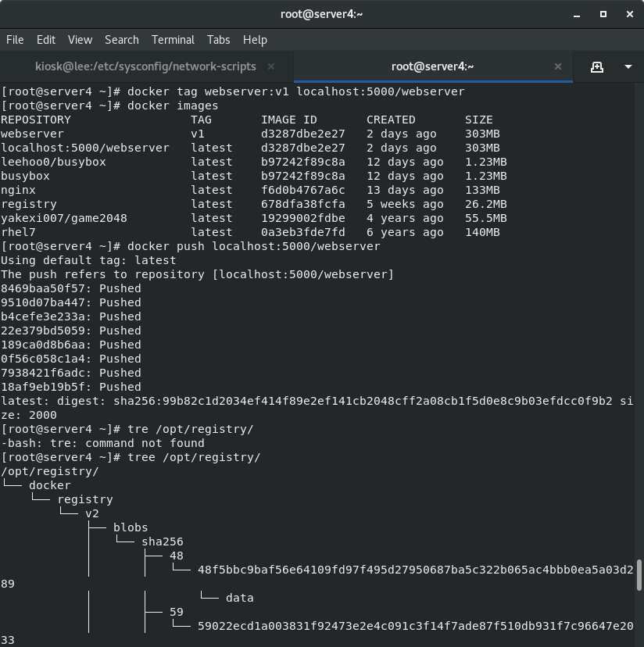The image size is (644, 647).
Task: Click the 'docker' folder in tree output
Action: click(50, 485)
